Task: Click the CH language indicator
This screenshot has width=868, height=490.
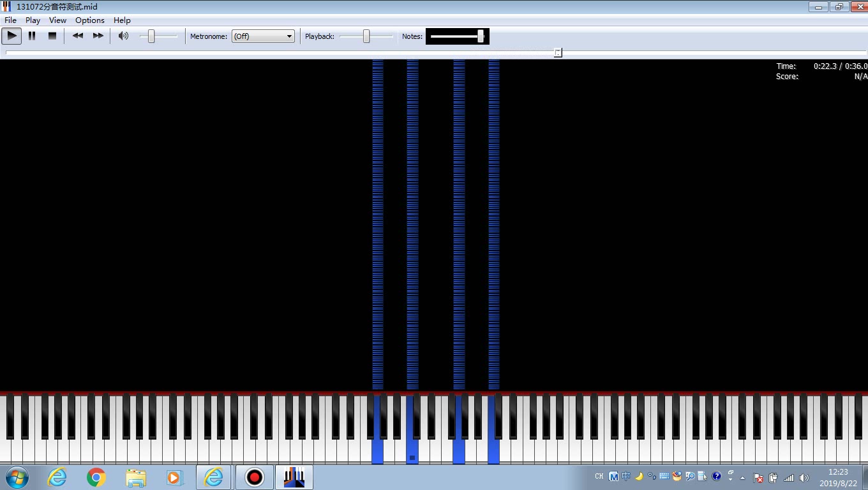Action: pyautogui.click(x=599, y=477)
